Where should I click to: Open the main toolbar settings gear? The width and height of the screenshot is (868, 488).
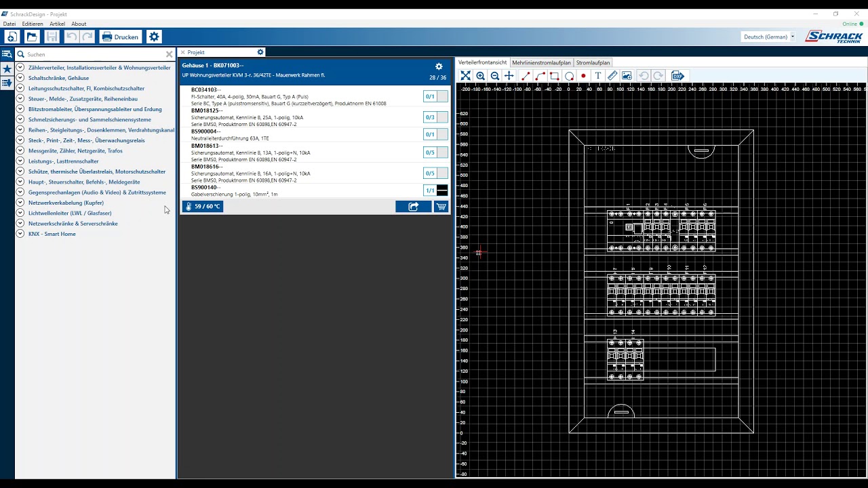[154, 37]
